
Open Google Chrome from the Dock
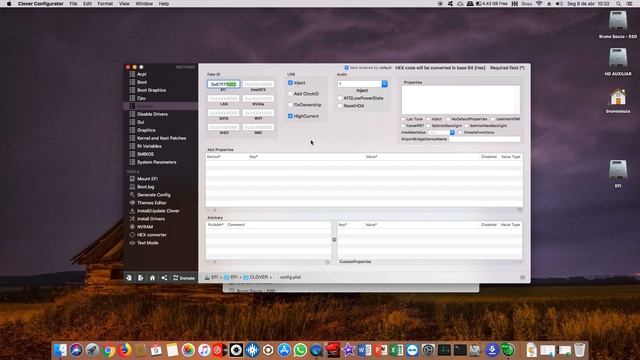108,350
